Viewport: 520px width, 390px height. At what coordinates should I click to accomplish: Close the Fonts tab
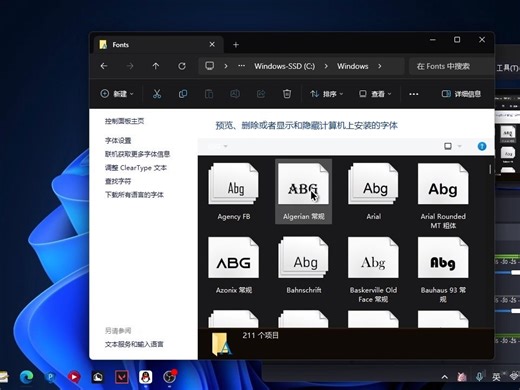(212, 44)
